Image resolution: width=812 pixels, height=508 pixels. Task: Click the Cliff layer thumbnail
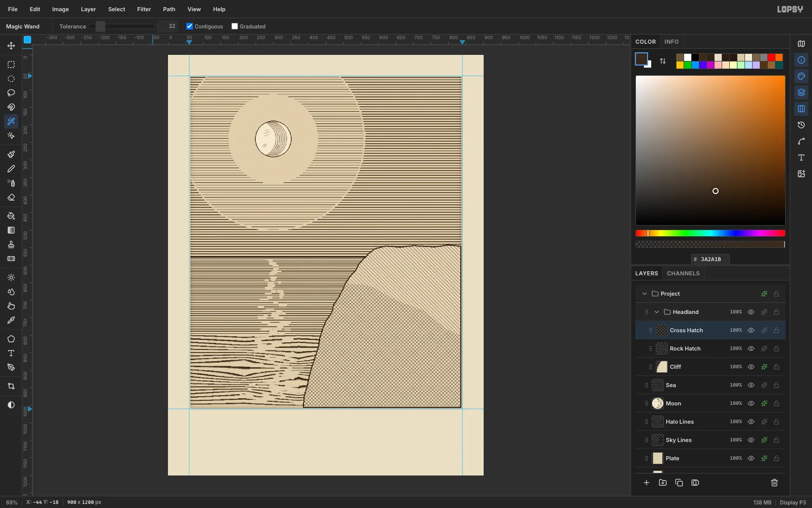662,367
